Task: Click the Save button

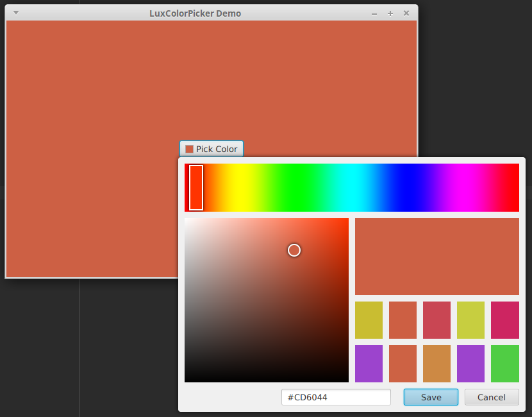Action: tap(430, 396)
